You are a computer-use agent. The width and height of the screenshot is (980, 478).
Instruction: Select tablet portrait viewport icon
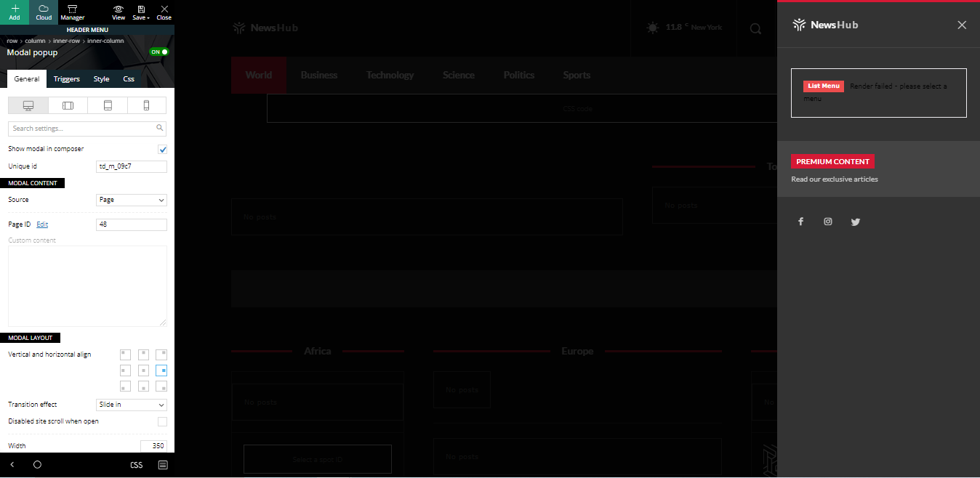click(x=108, y=105)
